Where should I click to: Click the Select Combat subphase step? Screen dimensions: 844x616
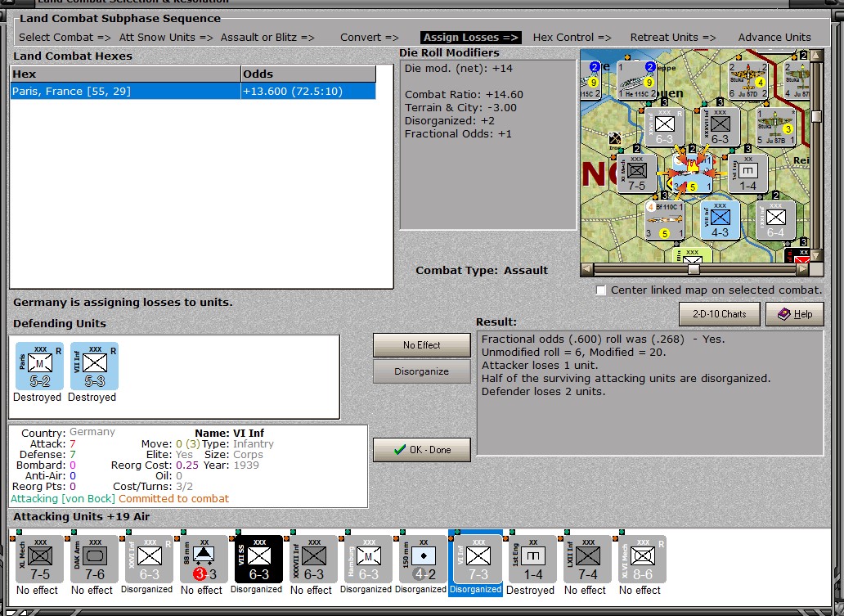coord(65,37)
